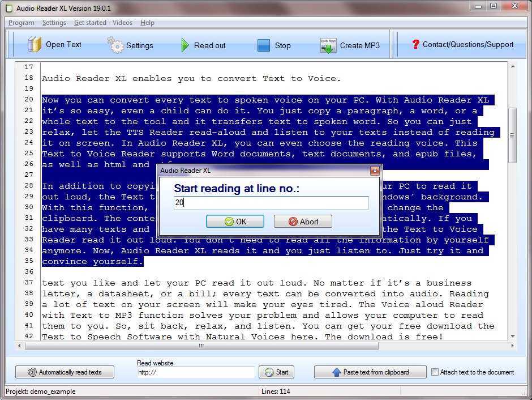Open the Help menu
Image resolution: width=532 pixels, height=400 pixels.
[147, 23]
